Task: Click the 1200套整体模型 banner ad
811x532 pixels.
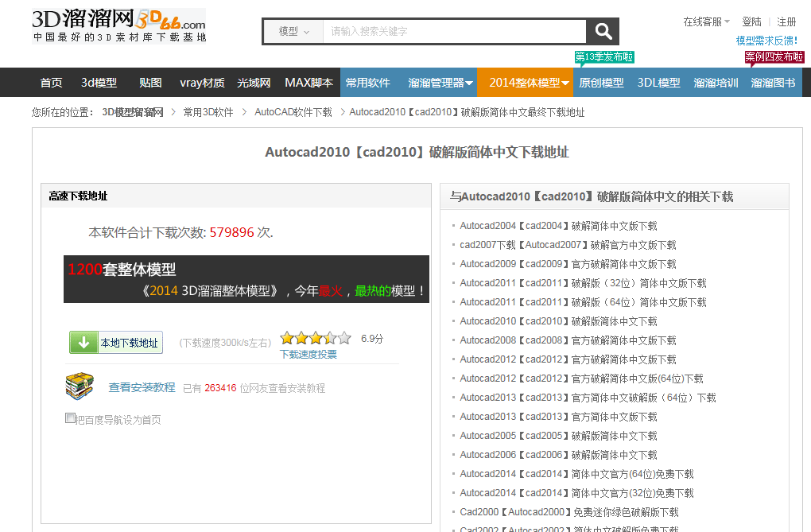Action: (246, 279)
